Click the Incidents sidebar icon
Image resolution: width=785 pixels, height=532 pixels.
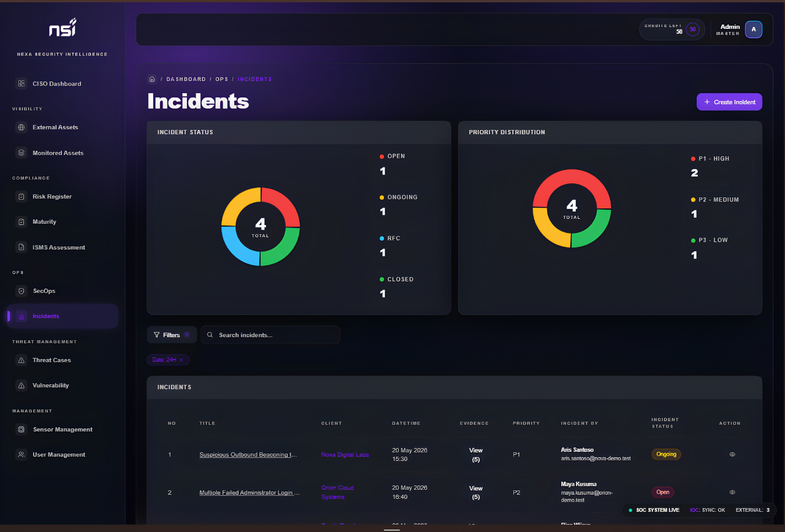[21, 316]
